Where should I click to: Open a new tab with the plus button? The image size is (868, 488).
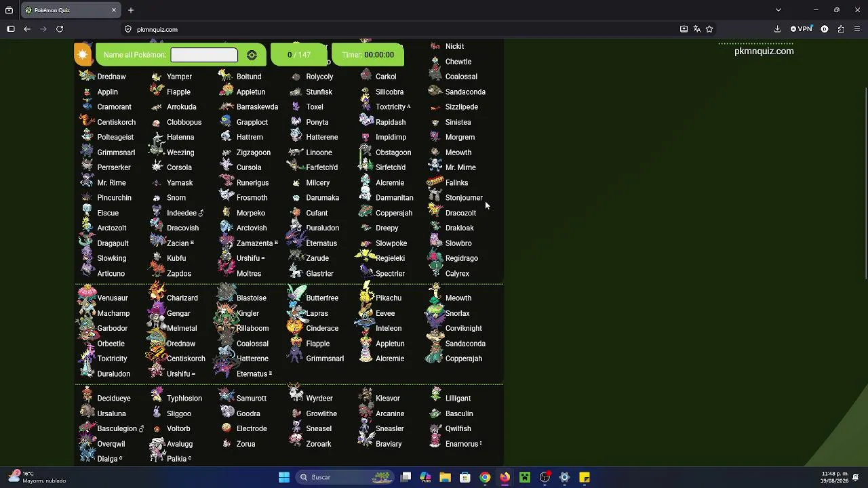pyautogui.click(x=131, y=10)
